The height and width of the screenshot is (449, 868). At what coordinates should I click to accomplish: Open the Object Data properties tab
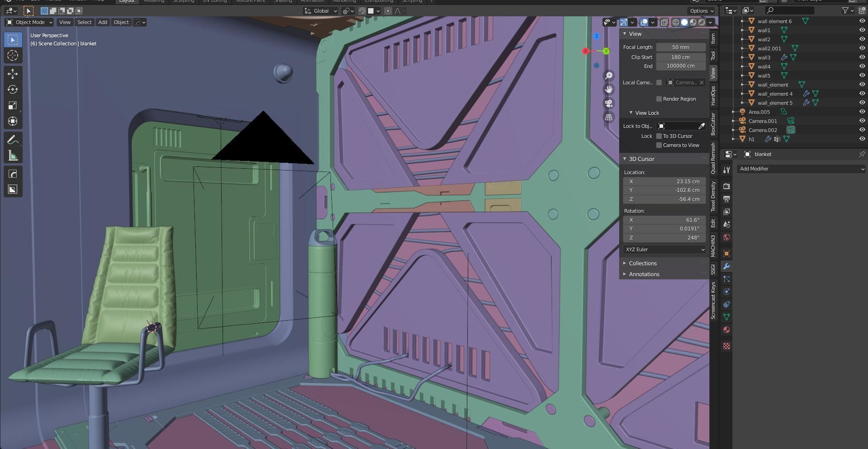[727, 317]
